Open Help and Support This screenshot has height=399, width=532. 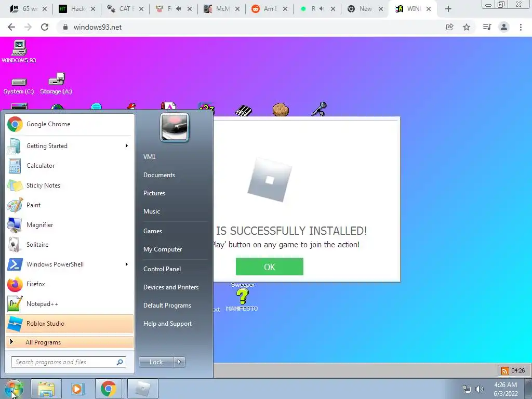(x=167, y=324)
